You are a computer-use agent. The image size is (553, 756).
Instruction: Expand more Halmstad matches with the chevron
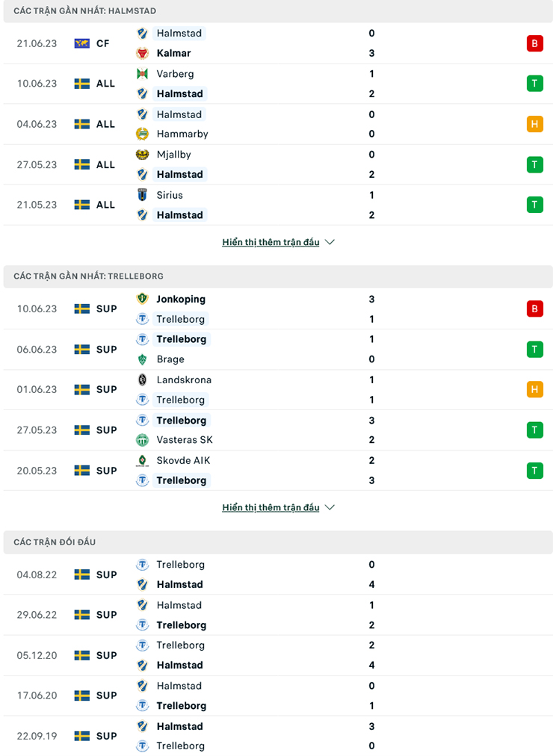click(329, 241)
